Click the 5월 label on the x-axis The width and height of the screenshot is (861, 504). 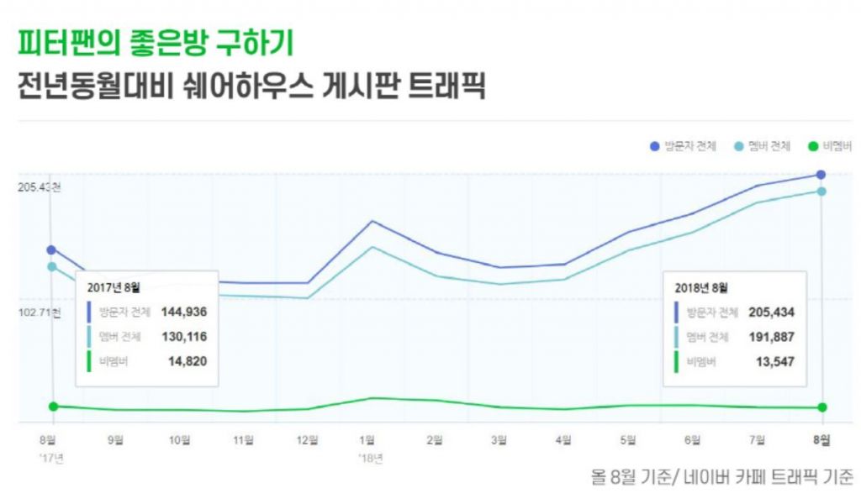[627, 439]
